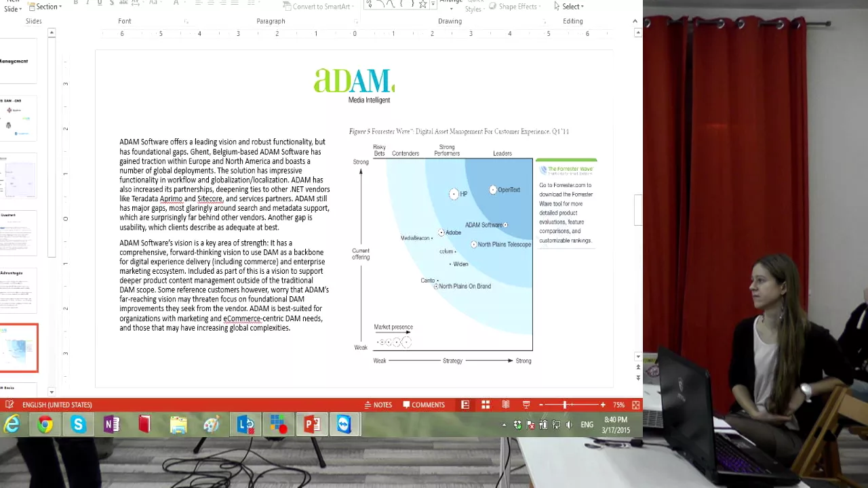The width and height of the screenshot is (868, 488).
Task: Open TeamViewer from taskbar
Action: [x=344, y=425]
